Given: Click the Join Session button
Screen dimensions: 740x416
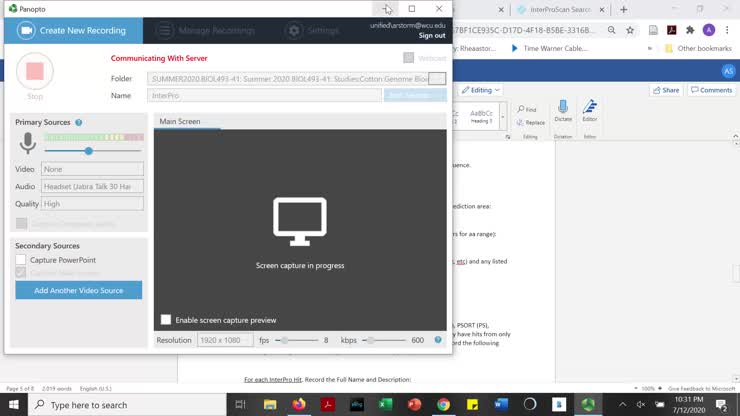Looking at the screenshot, I should [x=415, y=95].
